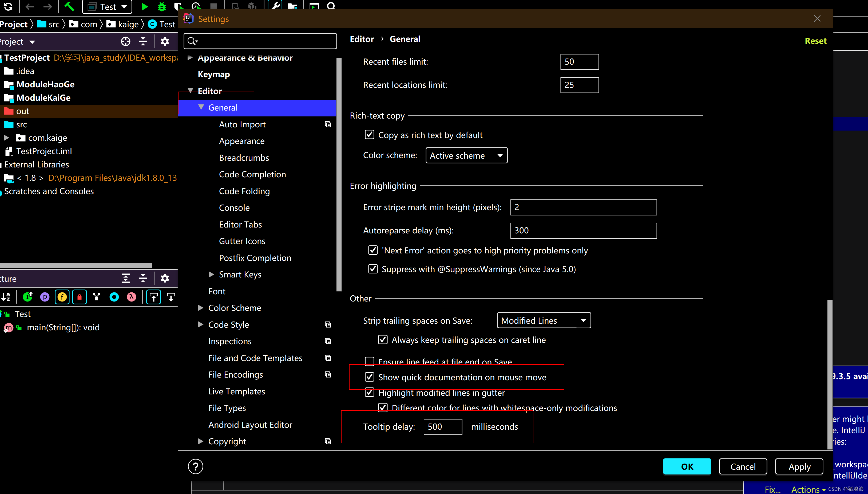Collapse all nodes in Structure panel
The image size is (868, 494).
(x=143, y=278)
